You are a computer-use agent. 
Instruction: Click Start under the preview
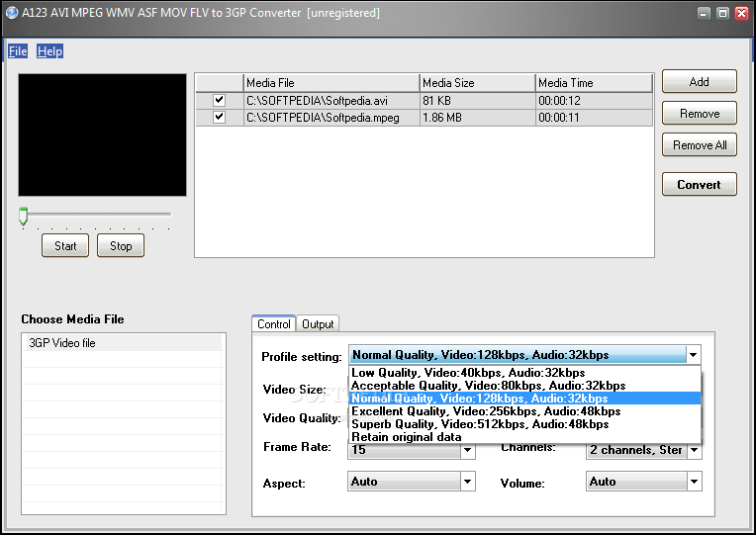pos(65,246)
